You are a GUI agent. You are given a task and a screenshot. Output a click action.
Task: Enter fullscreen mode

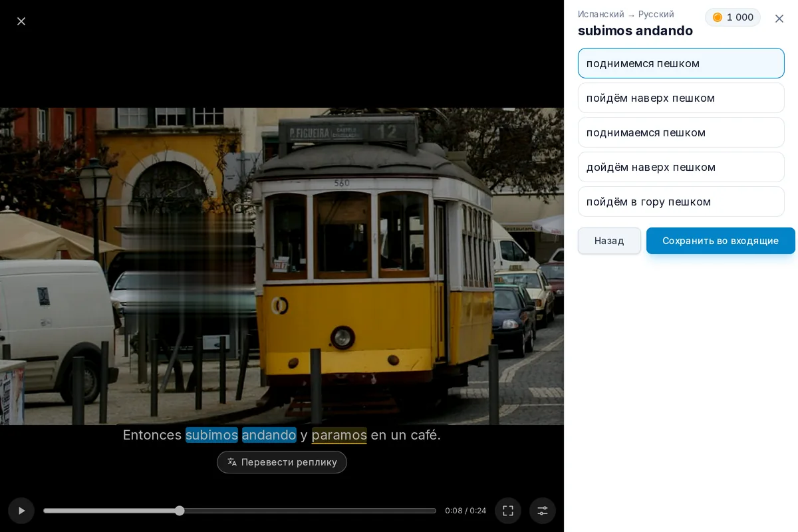click(x=508, y=511)
